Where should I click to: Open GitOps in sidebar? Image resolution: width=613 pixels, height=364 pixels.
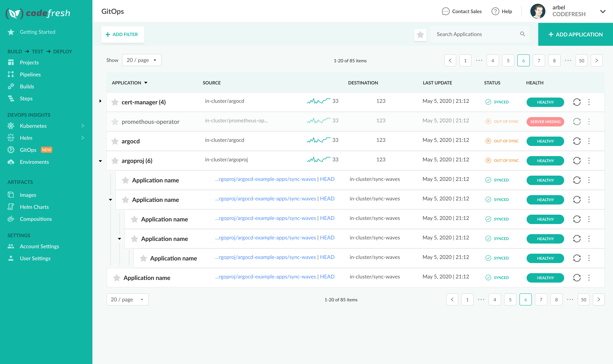(28, 150)
